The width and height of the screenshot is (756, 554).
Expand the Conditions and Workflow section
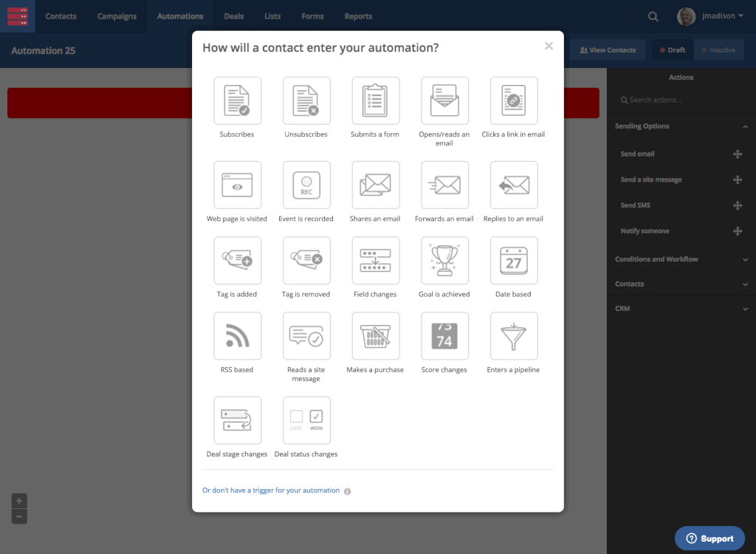[x=745, y=259]
